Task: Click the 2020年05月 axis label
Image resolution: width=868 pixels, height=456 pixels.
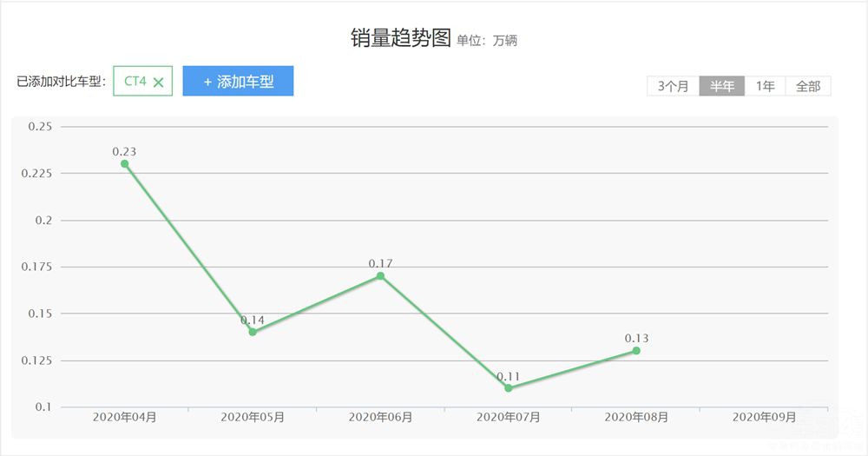Action: (x=253, y=417)
